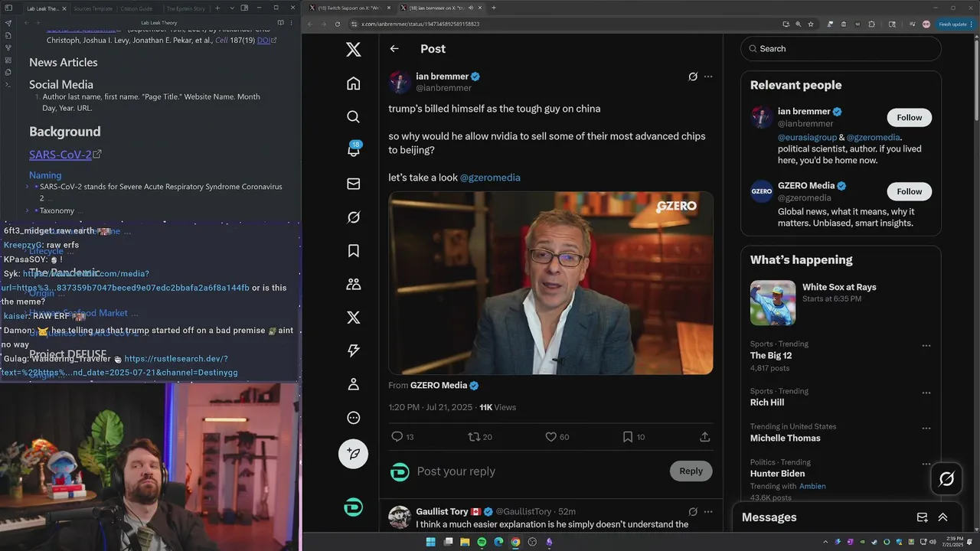
Task: Open More circle icon in sidebar
Action: [x=353, y=418]
